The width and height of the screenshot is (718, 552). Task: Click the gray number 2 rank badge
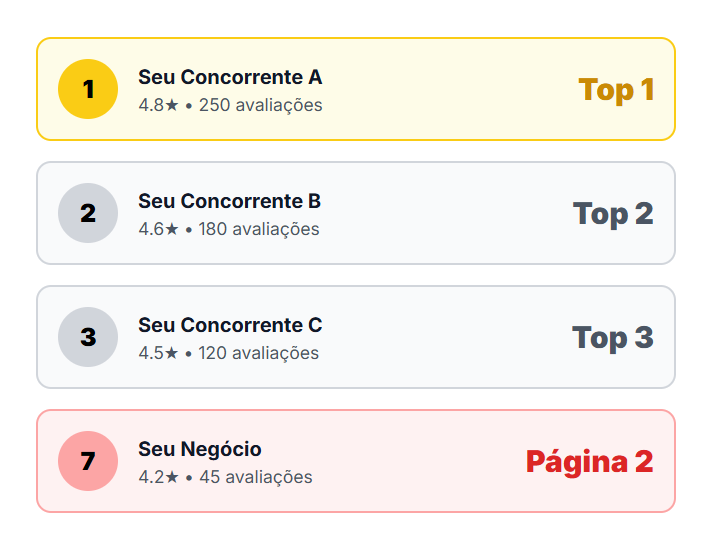pyautogui.click(x=88, y=213)
